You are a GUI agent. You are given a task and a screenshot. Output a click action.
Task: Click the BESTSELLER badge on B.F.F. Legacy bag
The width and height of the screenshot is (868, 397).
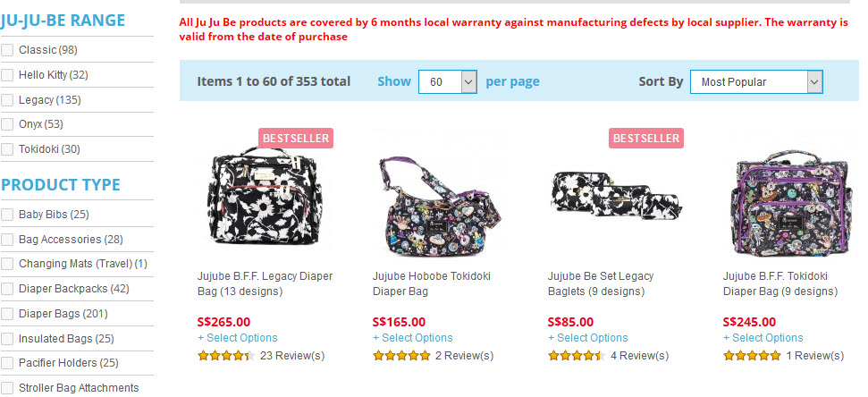[296, 138]
